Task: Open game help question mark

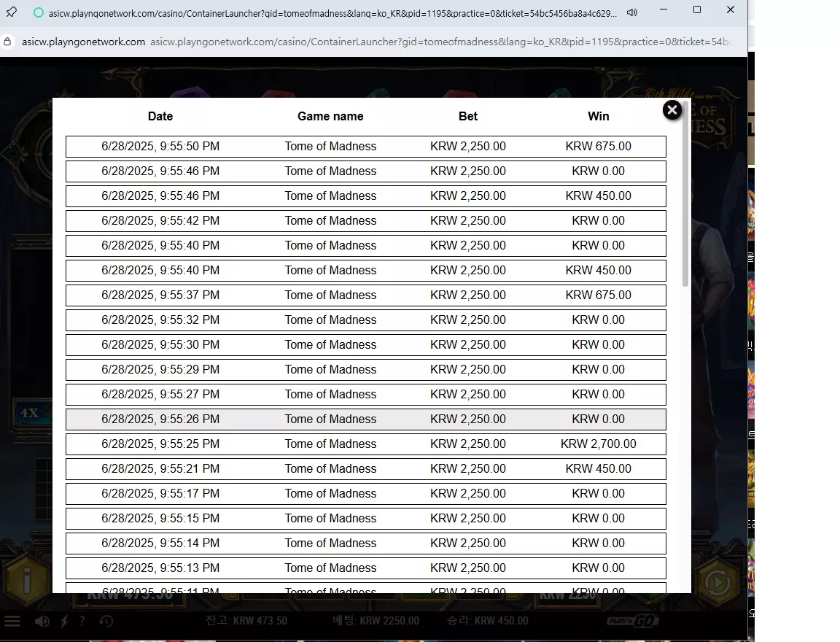Action: [x=82, y=621]
